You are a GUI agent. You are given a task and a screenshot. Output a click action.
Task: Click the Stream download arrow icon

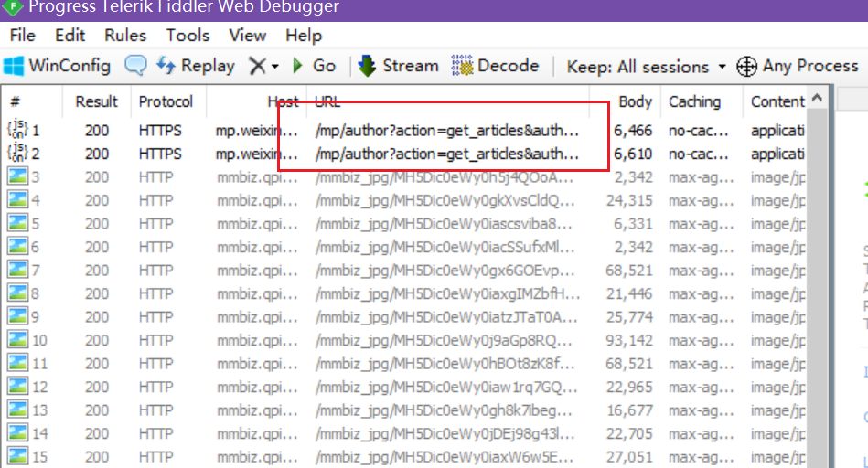[x=367, y=65]
